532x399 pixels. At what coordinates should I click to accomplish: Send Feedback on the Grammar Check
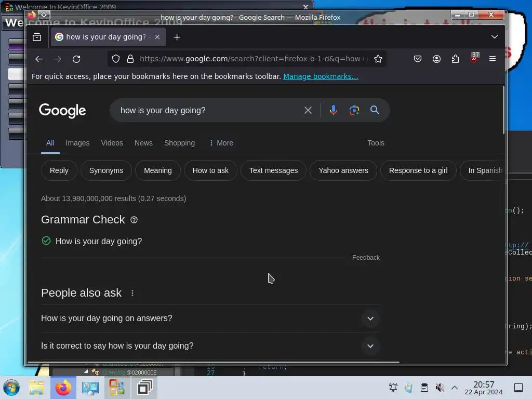[366, 258]
